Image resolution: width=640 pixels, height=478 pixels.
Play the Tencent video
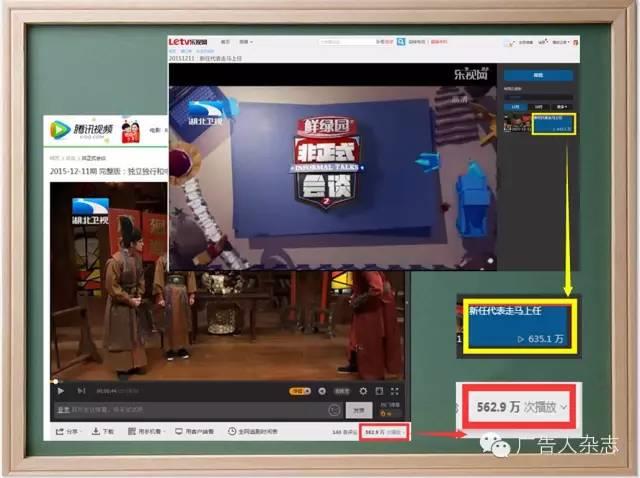click(60, 391)
